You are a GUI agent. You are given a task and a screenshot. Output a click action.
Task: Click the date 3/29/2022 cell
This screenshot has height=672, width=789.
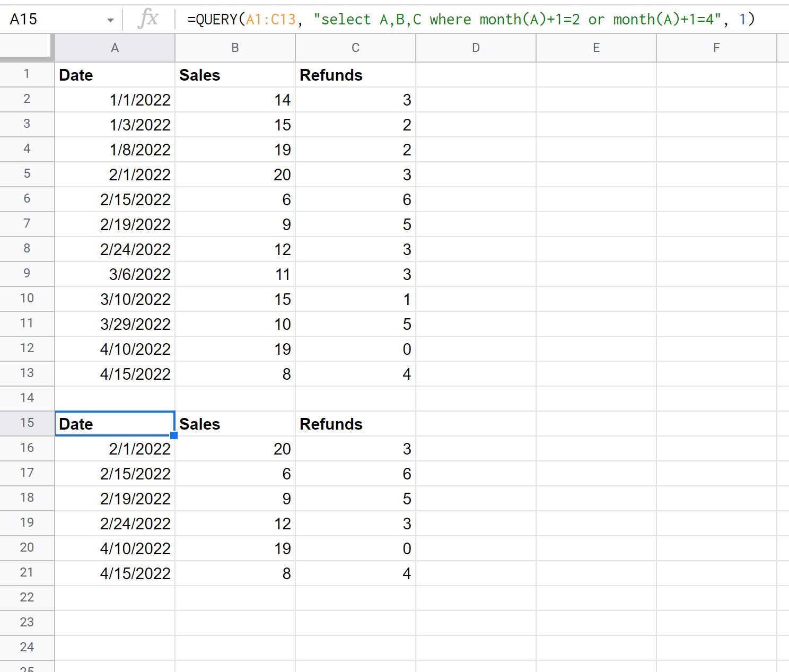pyautogui.click(x=115, y=324)
